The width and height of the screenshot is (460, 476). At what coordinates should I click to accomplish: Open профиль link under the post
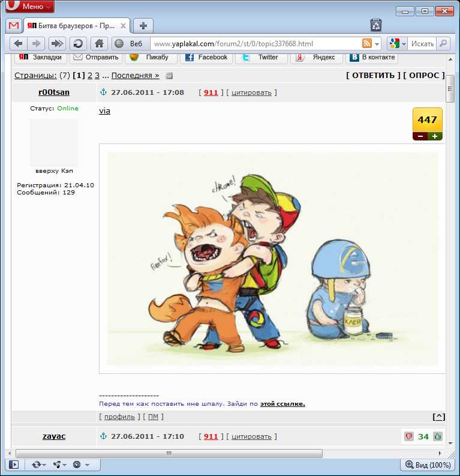(119, 417)
